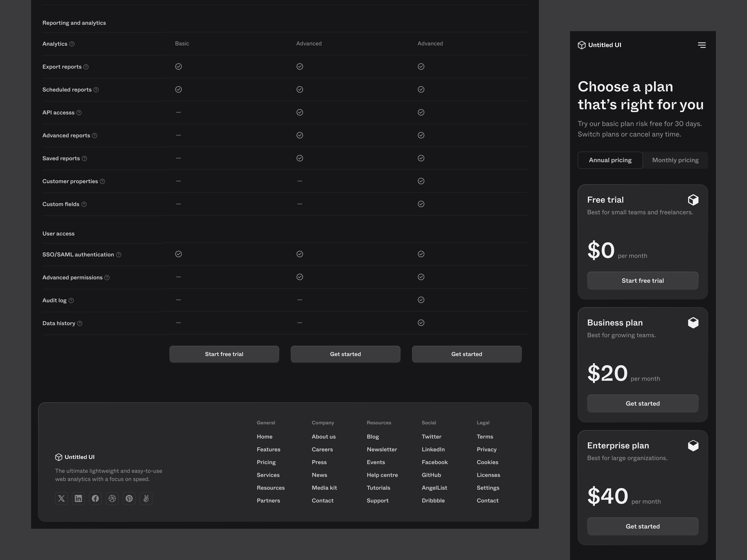The height and width of the screenshot is (560, 747).
Task: Click the Untitled UI logo on the mobile header
Action: [600, 45]
